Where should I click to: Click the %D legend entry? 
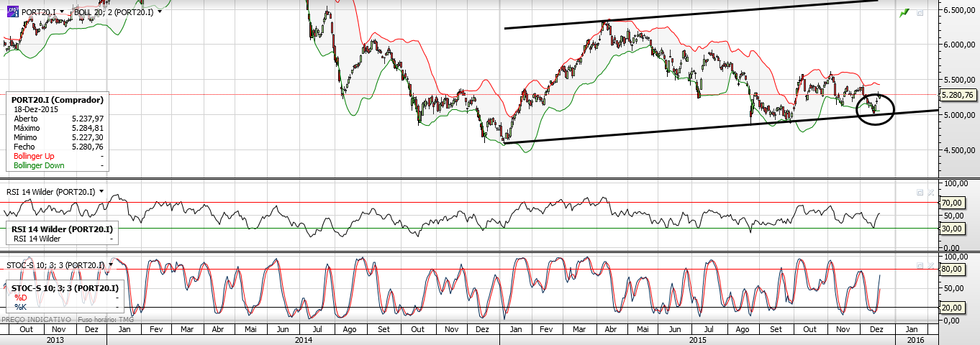click(x=19, y=298)
